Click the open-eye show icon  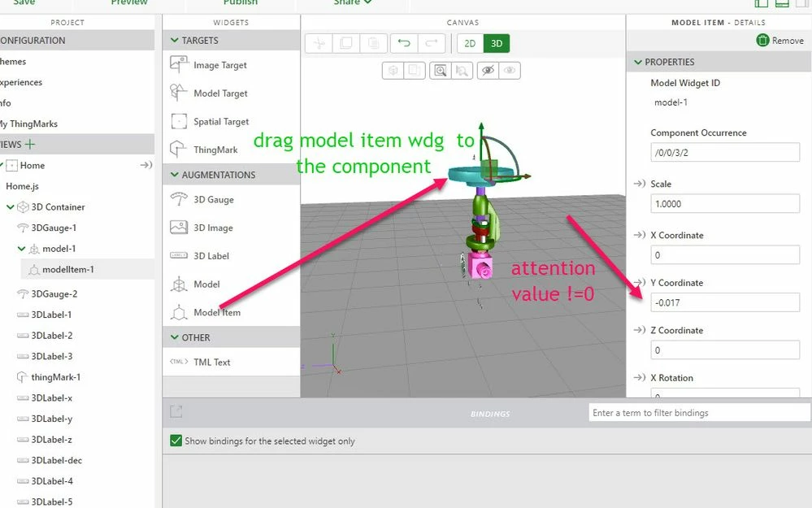(510, 71)
